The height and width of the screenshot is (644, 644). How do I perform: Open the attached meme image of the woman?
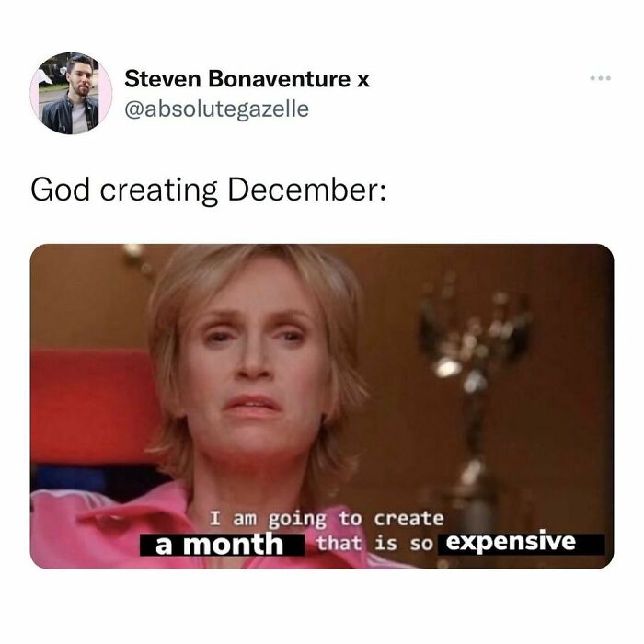click(x=322, y=407)
